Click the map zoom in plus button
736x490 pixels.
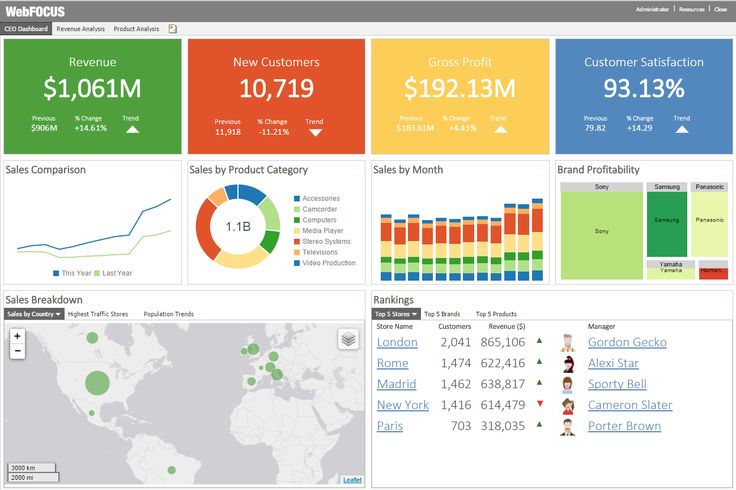[17, 336]
